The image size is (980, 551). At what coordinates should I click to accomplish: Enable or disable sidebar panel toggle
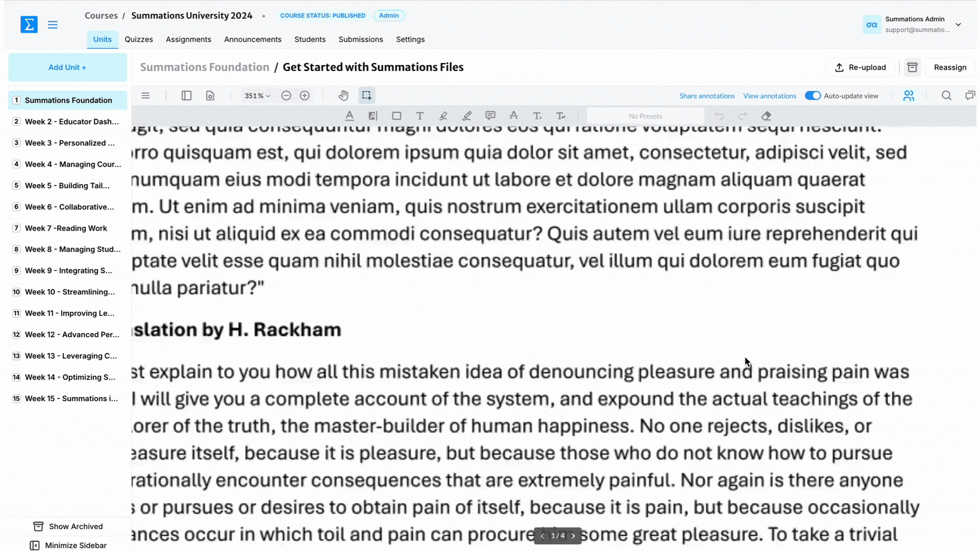click(187, 95)
